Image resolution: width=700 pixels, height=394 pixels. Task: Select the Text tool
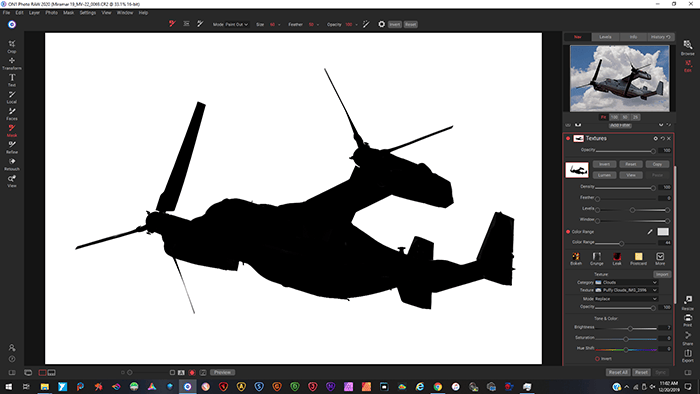click(x=12, y=80)
